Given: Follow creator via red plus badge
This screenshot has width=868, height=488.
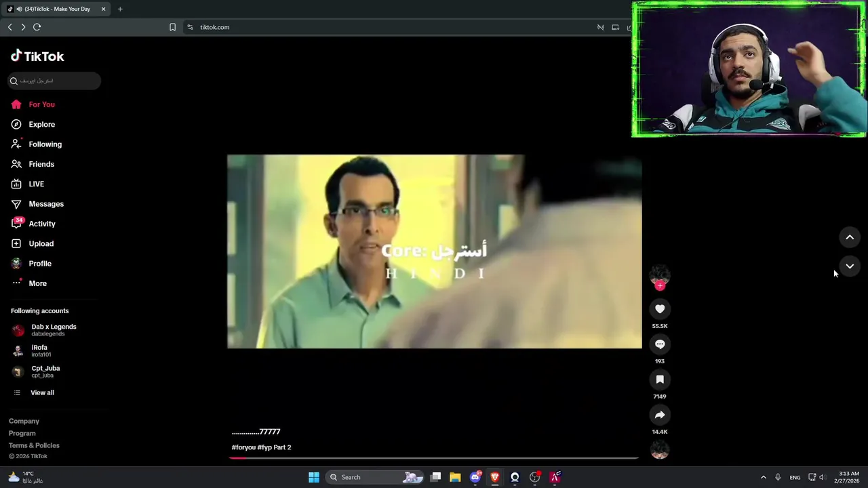Looking at the screenshot, I should click(x=660, y=286).
